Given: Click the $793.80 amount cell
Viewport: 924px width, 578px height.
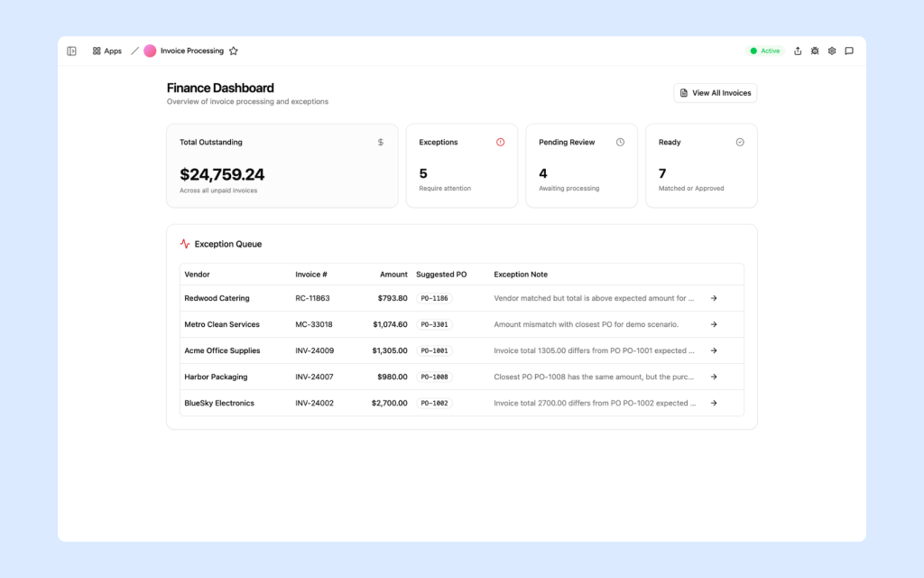Looking at the screenshot, I should [x=393, y=298].
